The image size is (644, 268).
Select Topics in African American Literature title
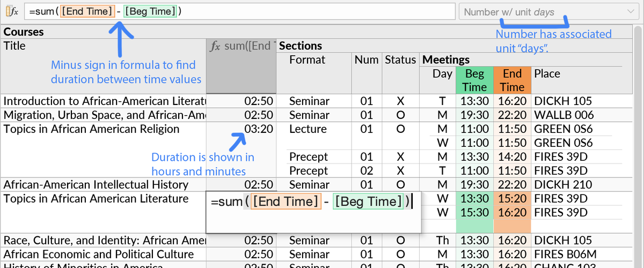click(96, 198)
